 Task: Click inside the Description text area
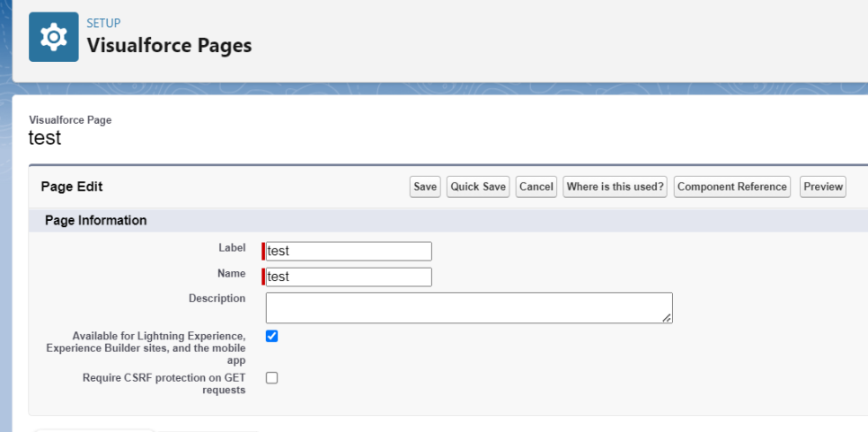[x=468, y=307]
